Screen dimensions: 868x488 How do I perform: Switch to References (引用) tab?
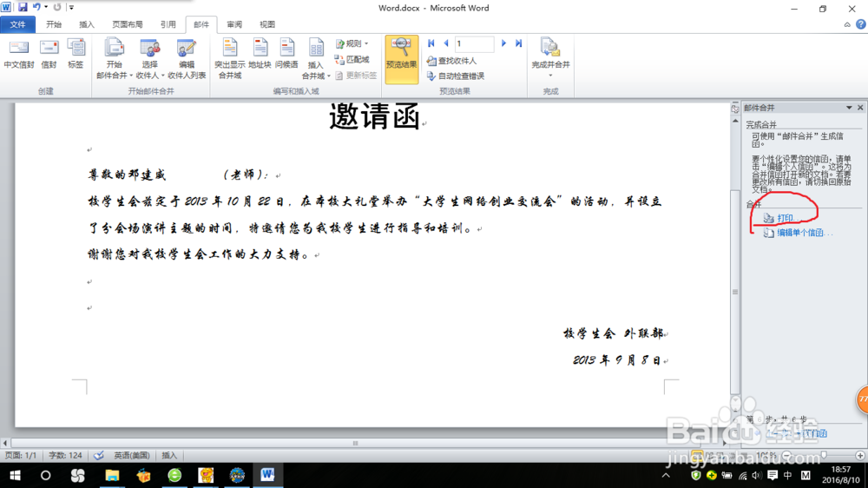pos(168,24)
